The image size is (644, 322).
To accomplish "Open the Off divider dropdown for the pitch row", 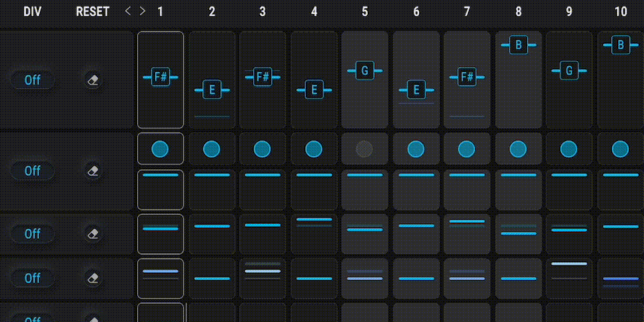I will 32,80.
